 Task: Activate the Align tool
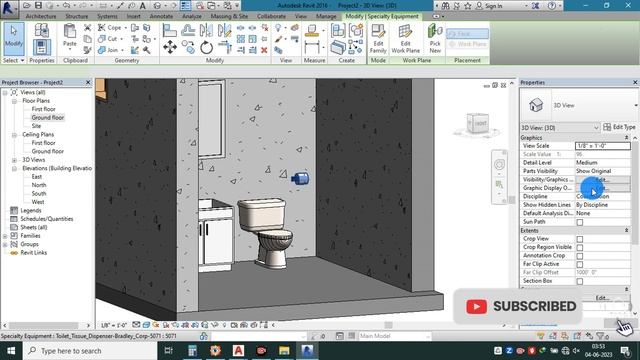coord(169,31)
